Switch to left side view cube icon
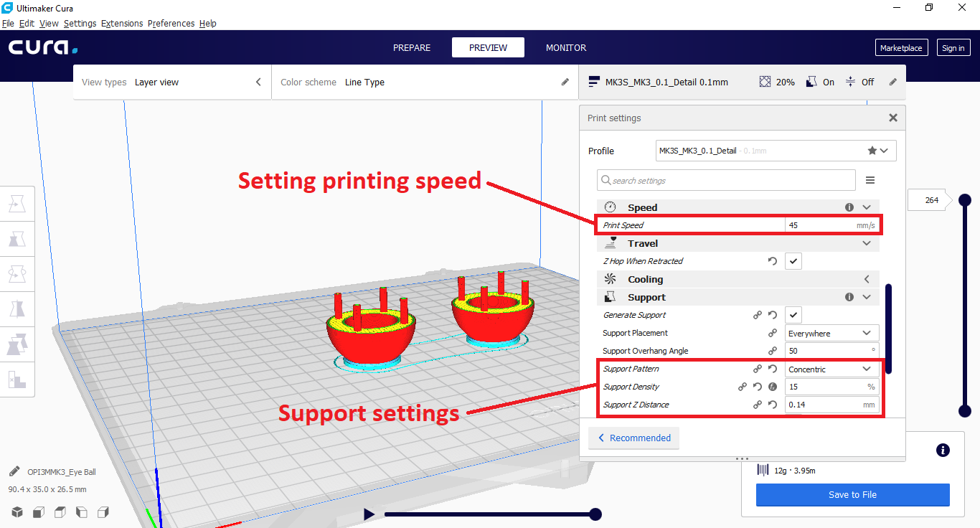The width and height of the screenshot is (980, 528). point(82,511)
